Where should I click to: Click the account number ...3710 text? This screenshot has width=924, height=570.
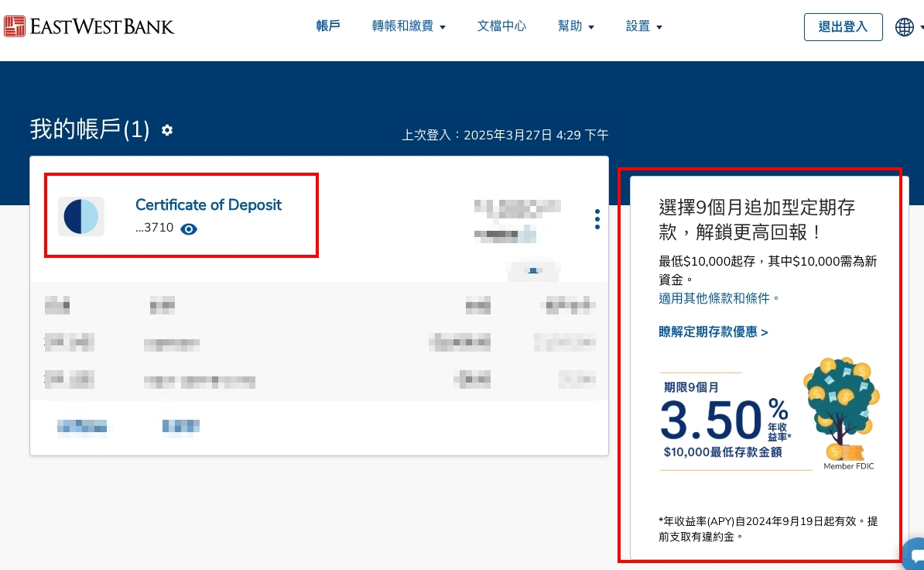click(155, 228)
